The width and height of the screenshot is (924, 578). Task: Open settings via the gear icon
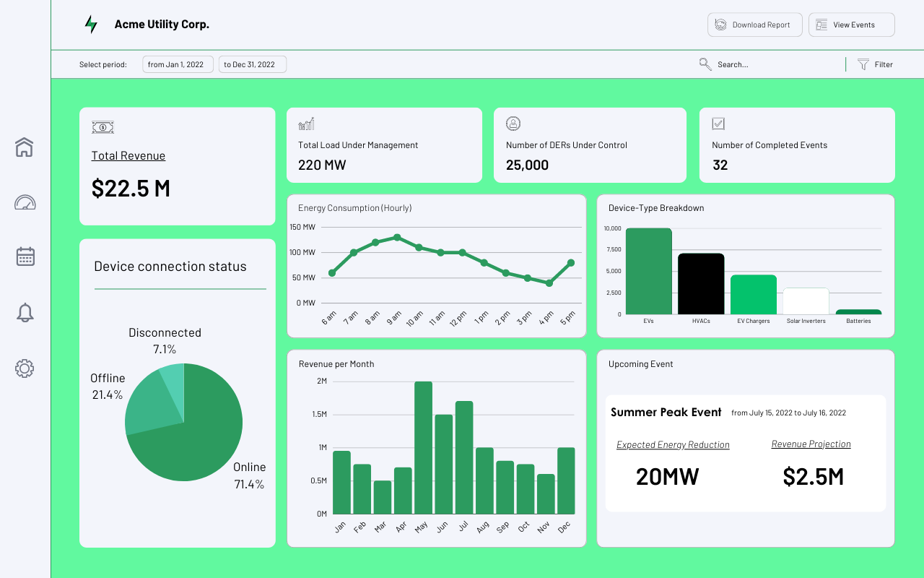[x=25, y=368]
